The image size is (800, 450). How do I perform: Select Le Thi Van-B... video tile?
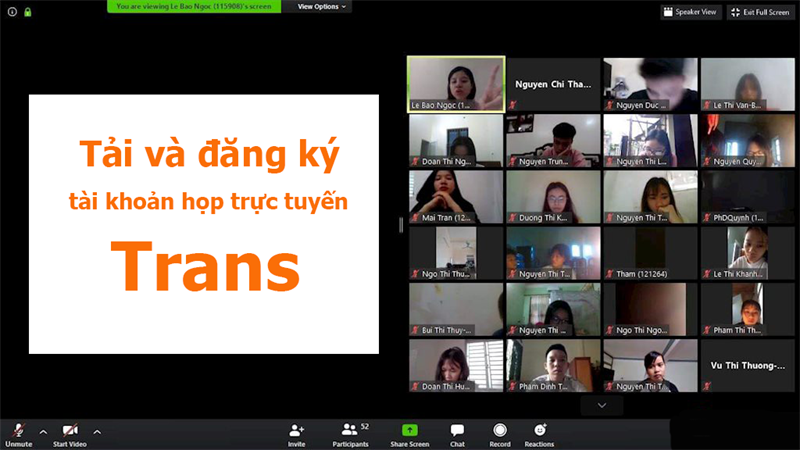748,84
